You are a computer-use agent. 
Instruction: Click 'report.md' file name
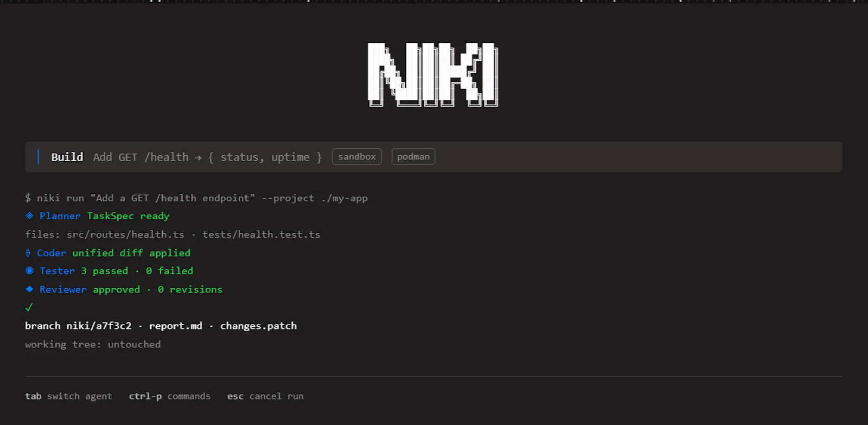click(175, 326)
